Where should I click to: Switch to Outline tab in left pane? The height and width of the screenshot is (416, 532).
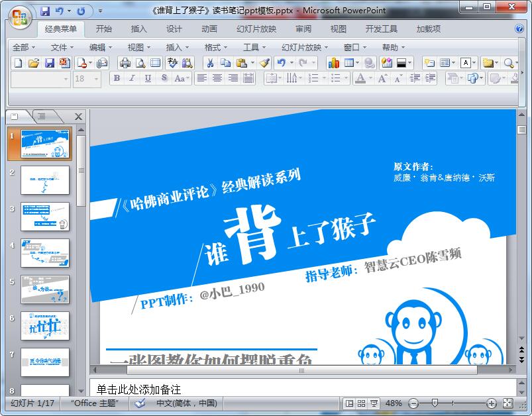point(41,117)
